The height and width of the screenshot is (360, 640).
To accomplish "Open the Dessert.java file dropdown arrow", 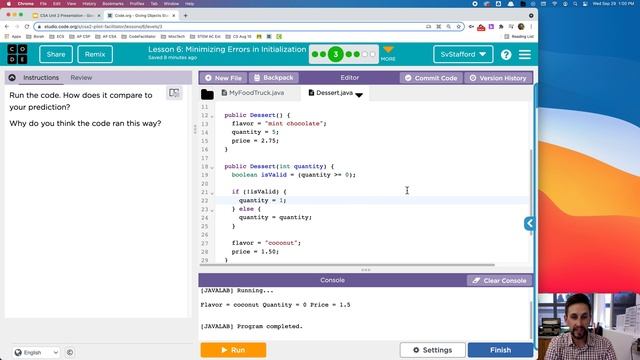I will pyautogui.click(x=359, y=95).
